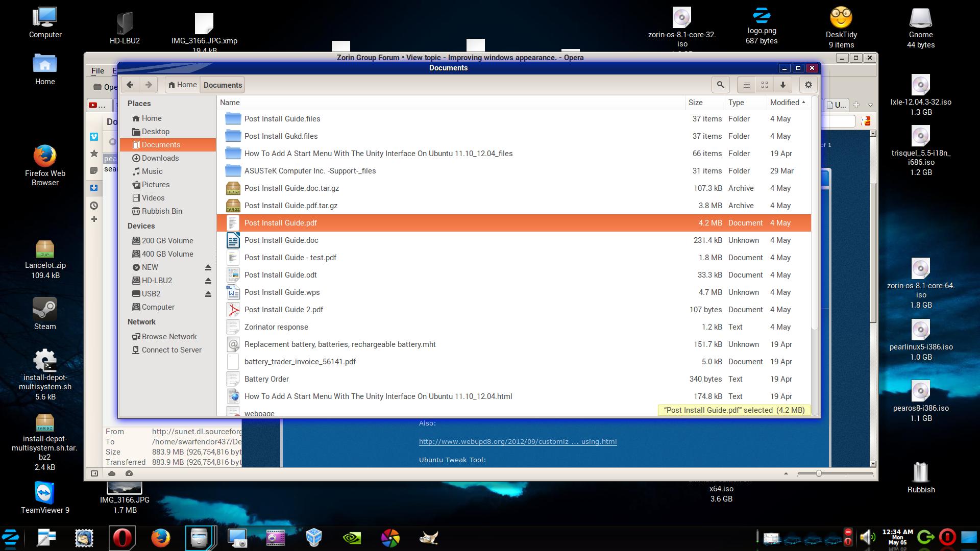Open the File menu in Opera
The width and height of the screenshot is (980, 551).
97,71
